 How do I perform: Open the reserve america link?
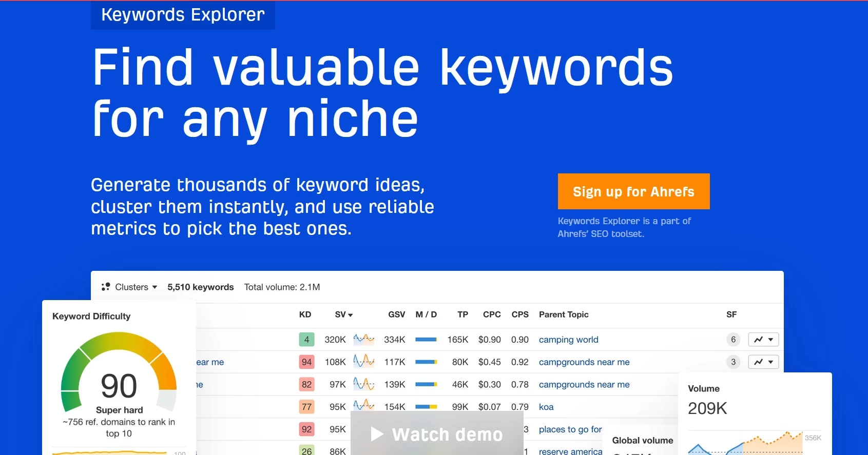570,451
